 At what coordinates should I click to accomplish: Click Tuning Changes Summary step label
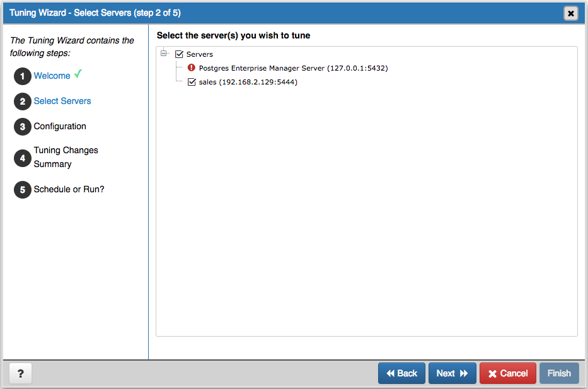pyautogui.click(x=66, y=157)
